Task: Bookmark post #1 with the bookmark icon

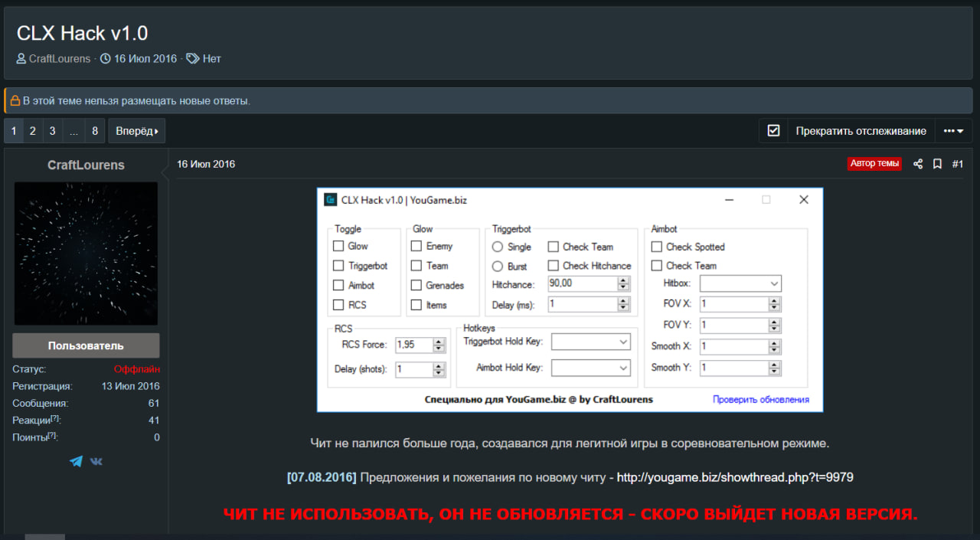Action: (x=937, y=164)
